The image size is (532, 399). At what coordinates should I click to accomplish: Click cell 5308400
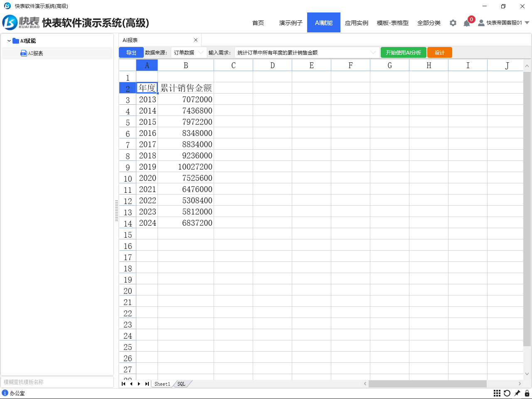pos(186,200)
